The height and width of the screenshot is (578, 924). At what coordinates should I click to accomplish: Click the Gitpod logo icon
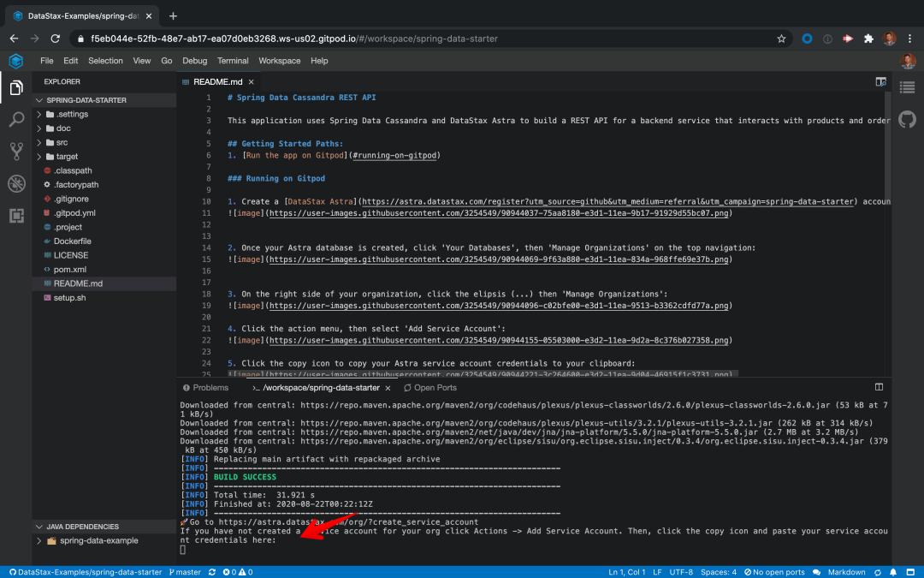16,61
